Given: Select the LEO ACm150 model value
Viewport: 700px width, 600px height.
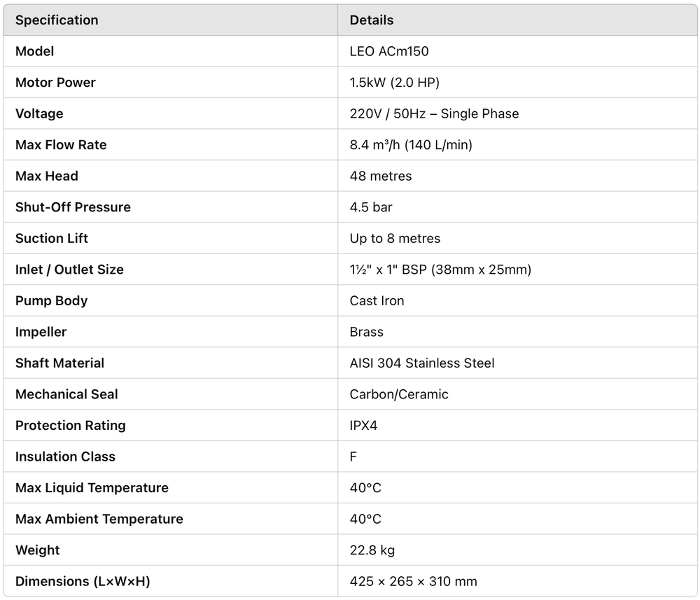Looking at the screenshot, I should pyautogui.click(x=389, y=51).
